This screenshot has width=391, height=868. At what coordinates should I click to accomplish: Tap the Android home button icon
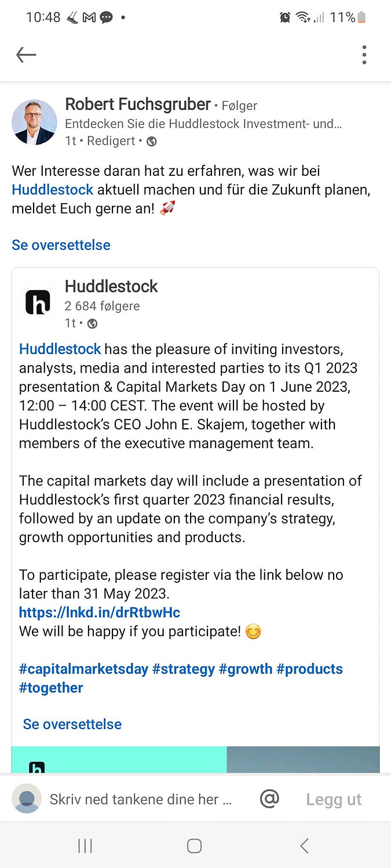tap(195, 846)
